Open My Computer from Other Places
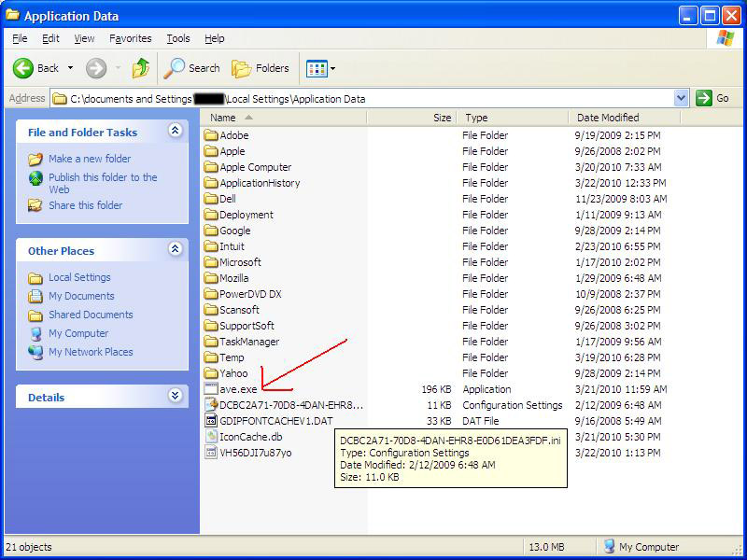Image resolution: width=747 pixels, height=560 pixels. (x=78, y=333)
